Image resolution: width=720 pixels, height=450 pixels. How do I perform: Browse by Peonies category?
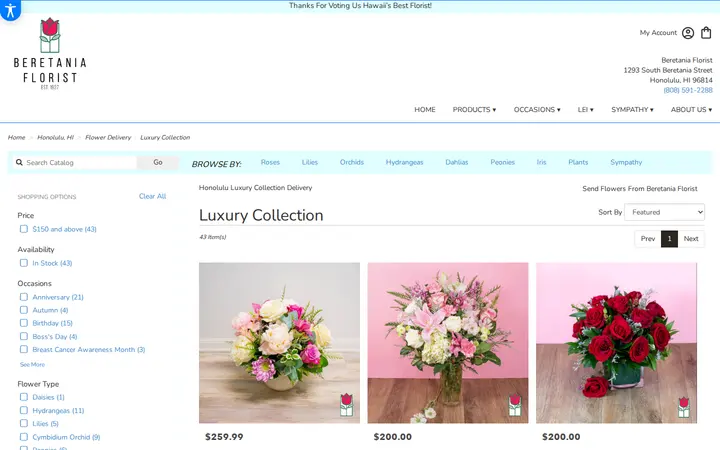(x=502, y=162)
